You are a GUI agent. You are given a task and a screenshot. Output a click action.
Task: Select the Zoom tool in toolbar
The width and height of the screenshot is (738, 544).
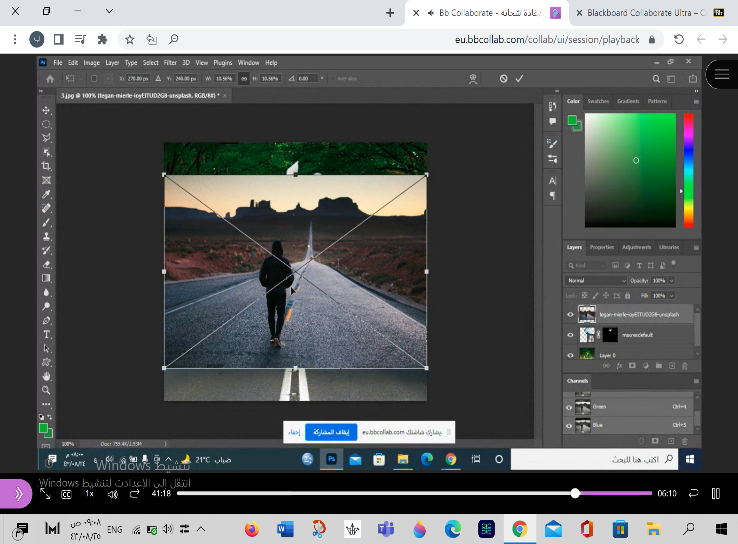(46, 390)
